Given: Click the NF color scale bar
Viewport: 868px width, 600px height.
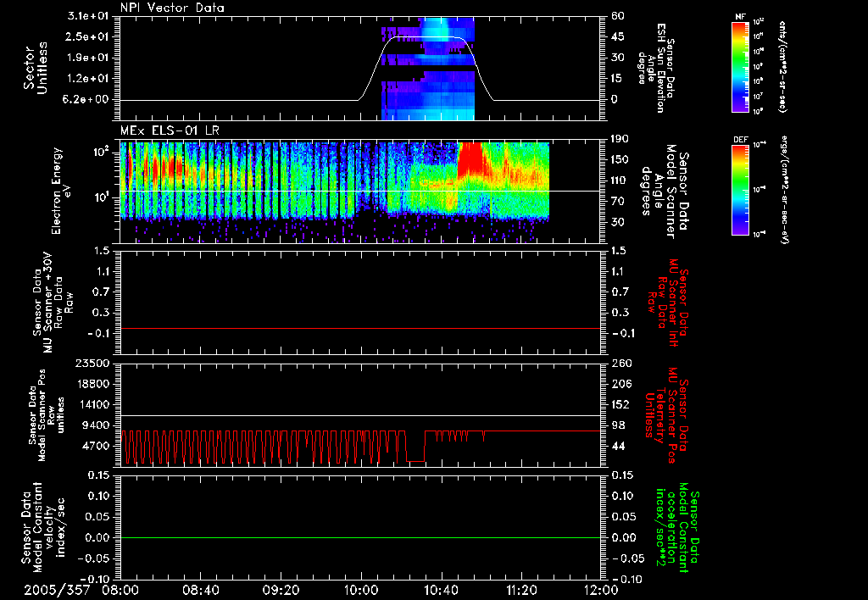Looking at the screenshot, I should point(739,66).
